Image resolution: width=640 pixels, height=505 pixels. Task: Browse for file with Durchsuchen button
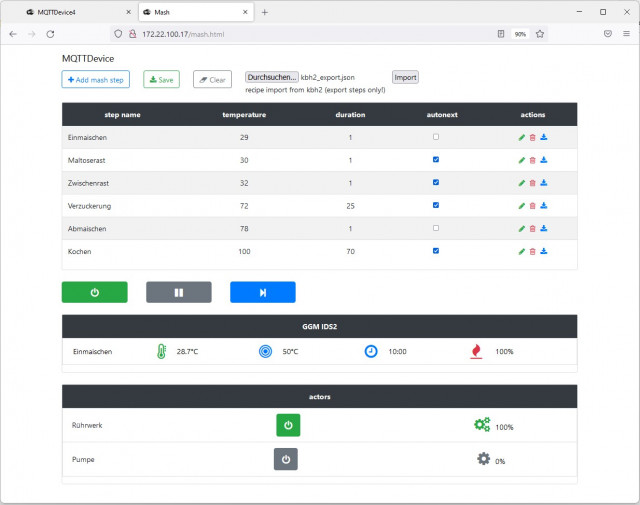pyautogui.click(x=272, y=77)
